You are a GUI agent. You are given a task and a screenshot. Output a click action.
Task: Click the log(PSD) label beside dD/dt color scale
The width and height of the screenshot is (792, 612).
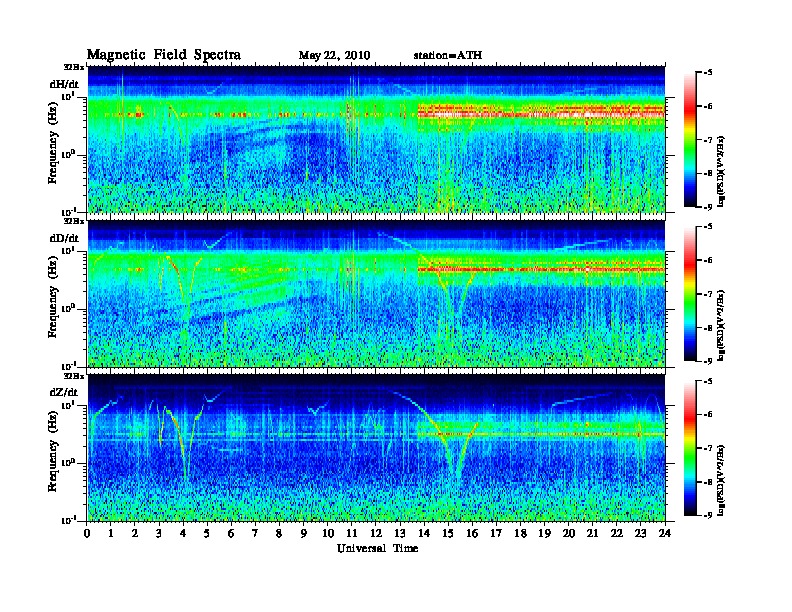click(x=721, y=325)
